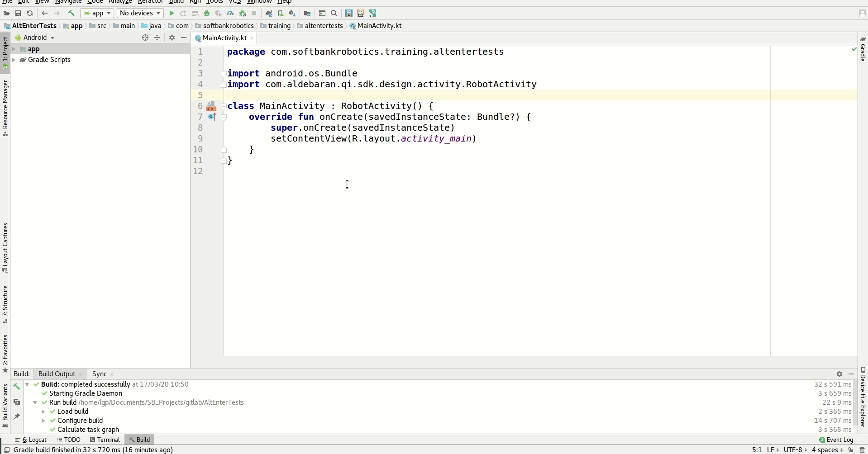
Task: Collapse the Build completed successfully node
Action: pos(27,384)
